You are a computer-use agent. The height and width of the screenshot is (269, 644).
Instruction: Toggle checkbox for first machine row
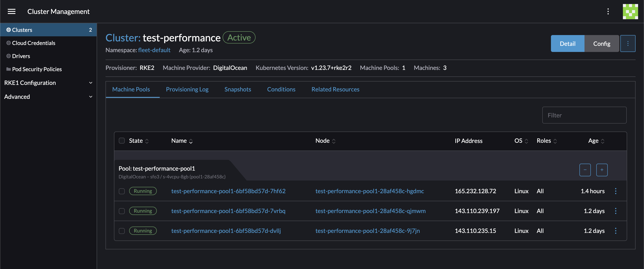122,190
